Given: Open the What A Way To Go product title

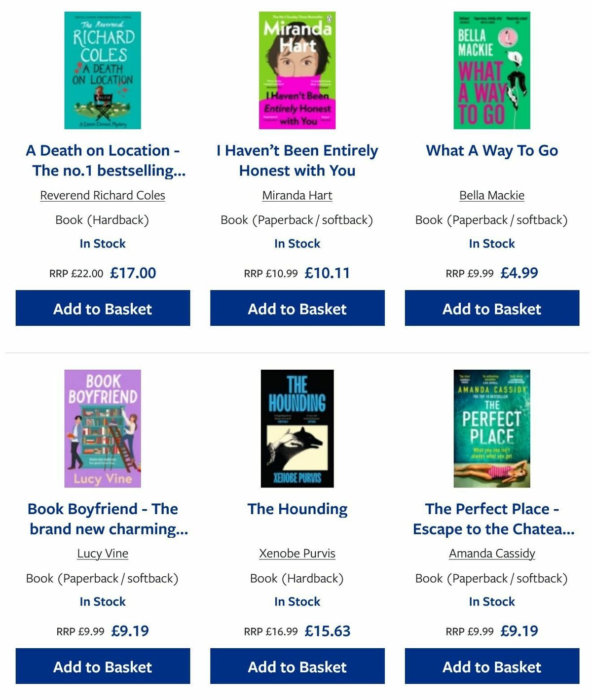Looking at the screenshot, I should pos(491,151).
